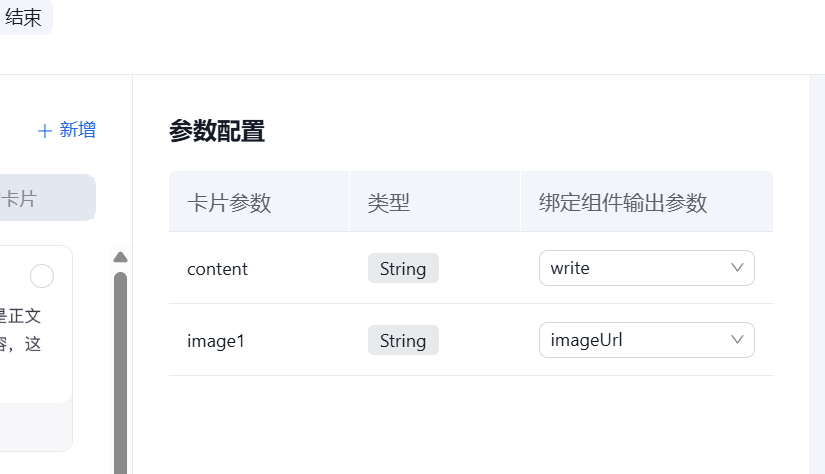Click the chevron arrow in the imageUrl dropdown
Screen dimensions: 825x474
click(738, 340)
